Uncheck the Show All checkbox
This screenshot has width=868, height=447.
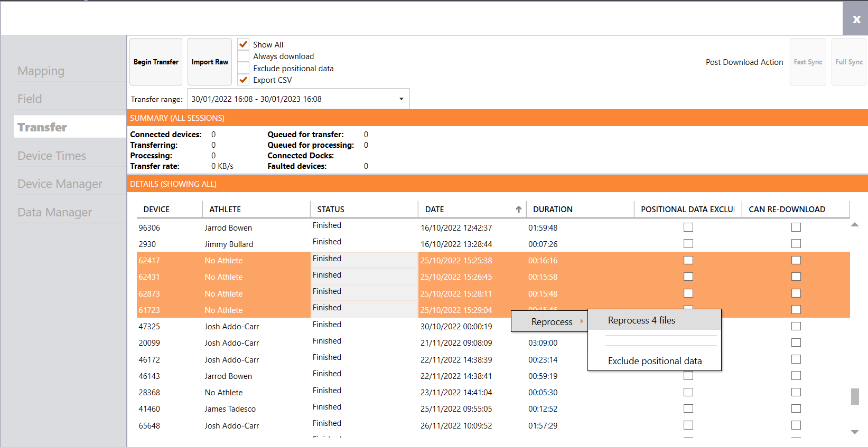point(244,44)
